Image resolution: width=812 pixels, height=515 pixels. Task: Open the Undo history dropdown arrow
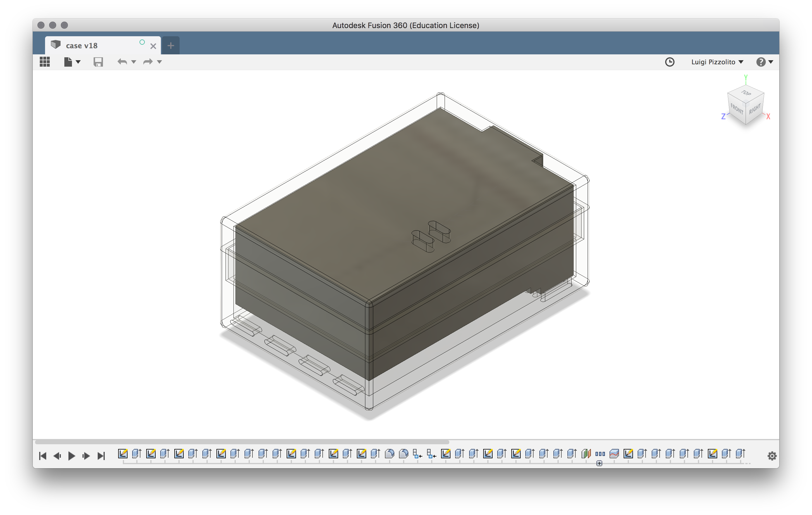[x=134, y=62]
